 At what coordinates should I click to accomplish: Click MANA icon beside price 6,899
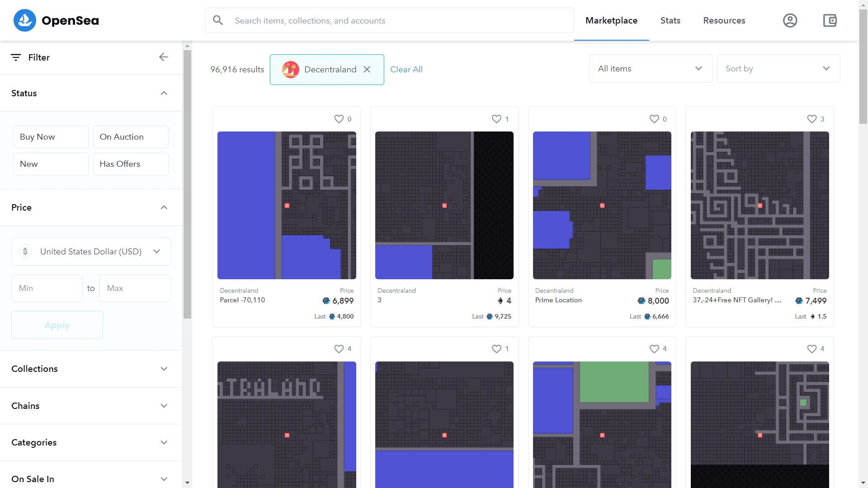click(x=326, y=301)
